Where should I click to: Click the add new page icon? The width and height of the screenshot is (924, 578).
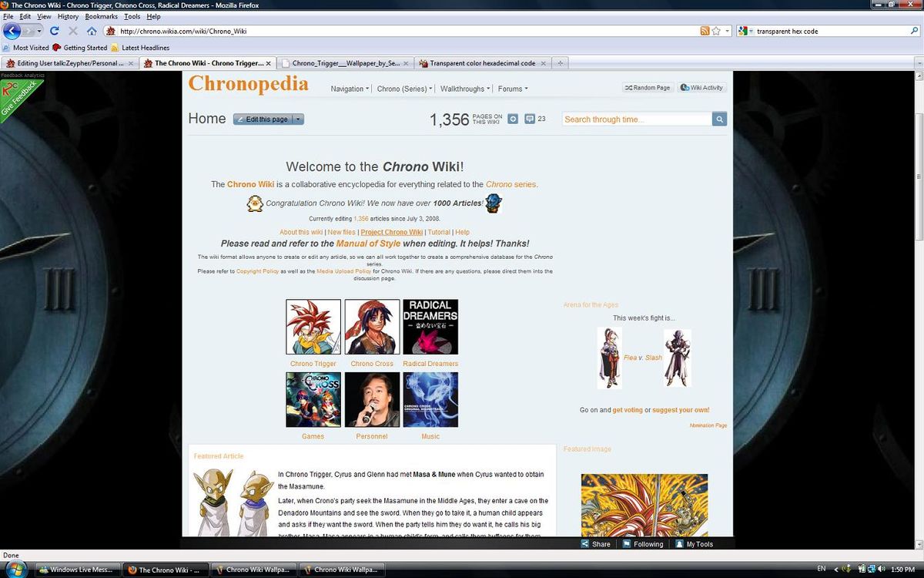coord(513,119)
